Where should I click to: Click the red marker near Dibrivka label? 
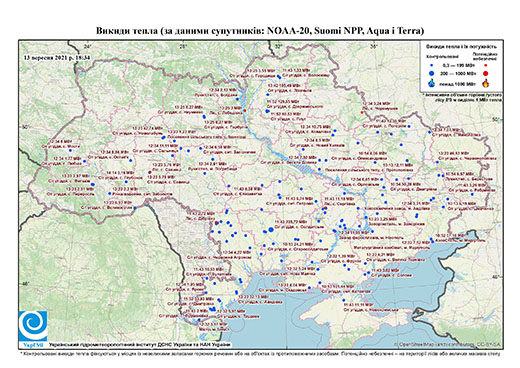tap(216, 222)
